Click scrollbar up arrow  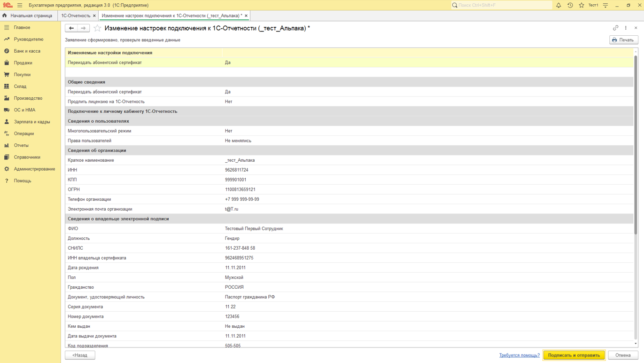coord(636,52)
